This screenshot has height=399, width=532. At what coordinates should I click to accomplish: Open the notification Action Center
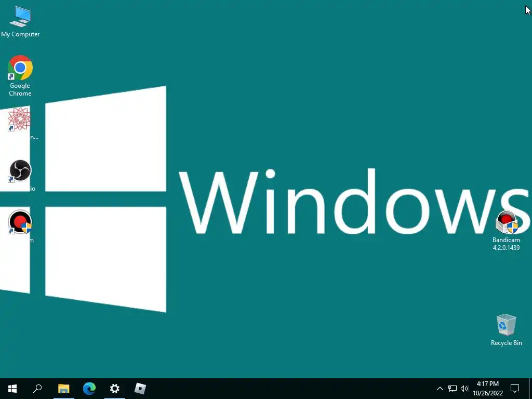[515, 389]
